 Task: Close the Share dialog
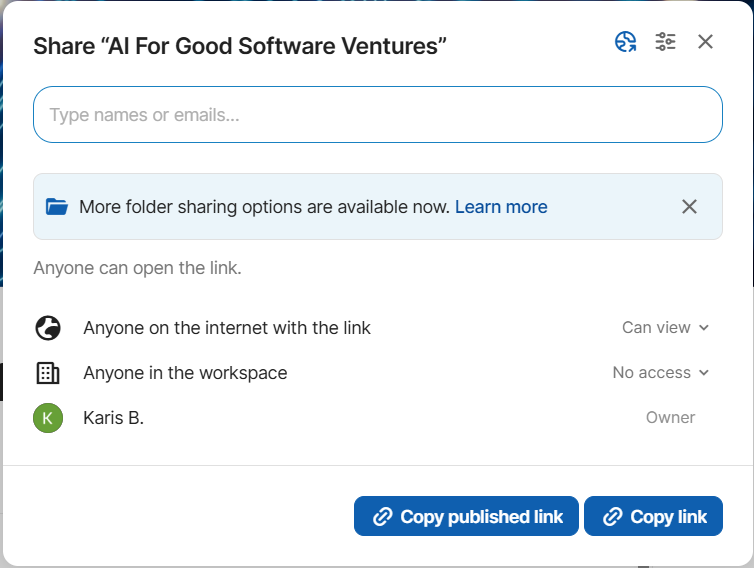point(705,42)
